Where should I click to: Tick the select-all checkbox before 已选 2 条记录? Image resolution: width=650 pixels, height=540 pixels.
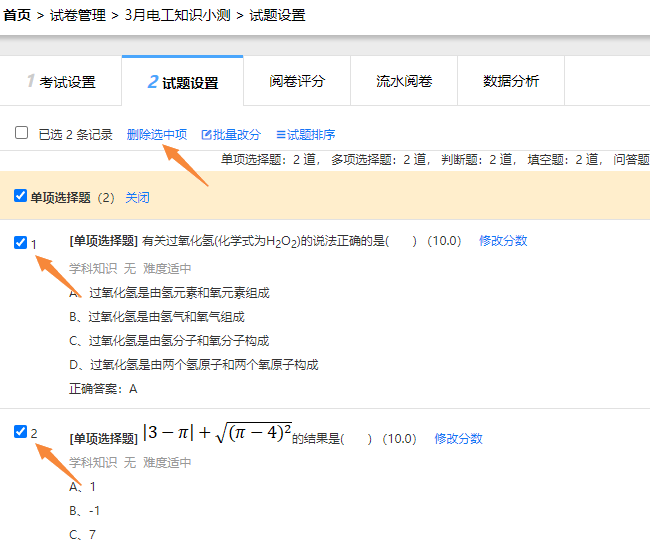21,133
